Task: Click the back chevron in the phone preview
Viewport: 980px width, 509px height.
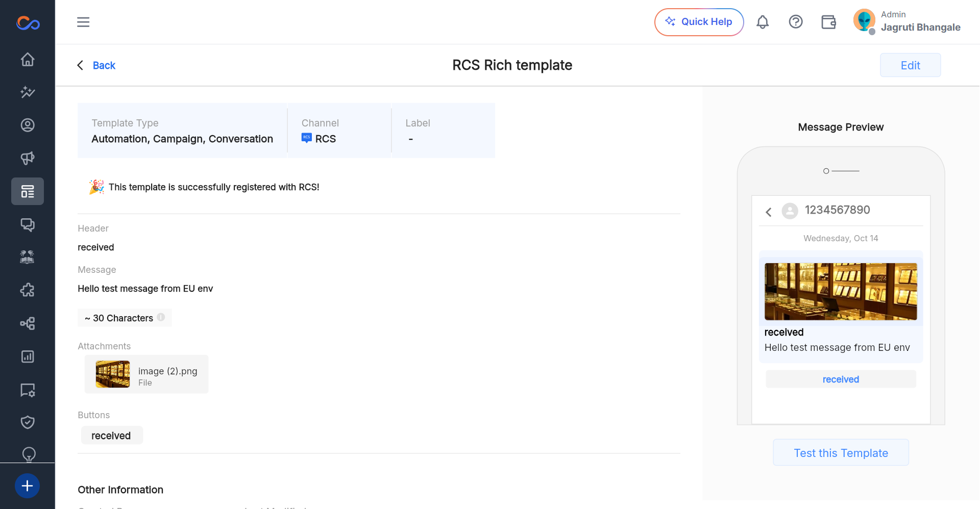Action: [x=769, y=212]
